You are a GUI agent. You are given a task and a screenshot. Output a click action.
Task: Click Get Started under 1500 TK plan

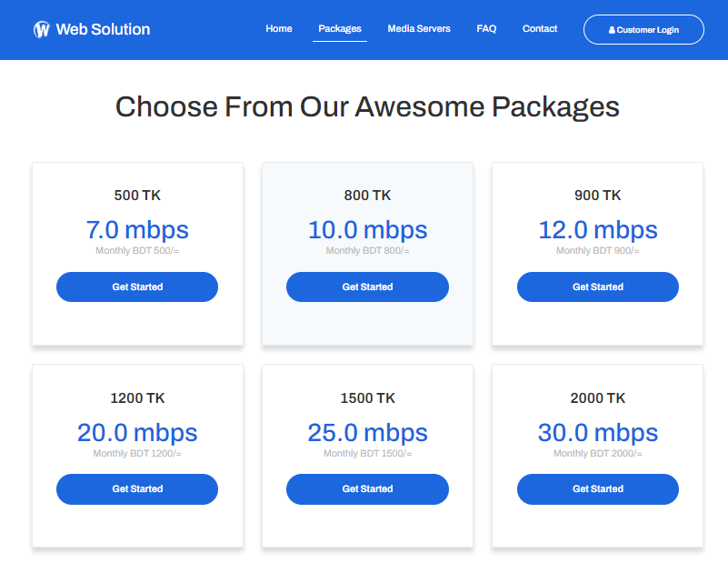point(367,488)
